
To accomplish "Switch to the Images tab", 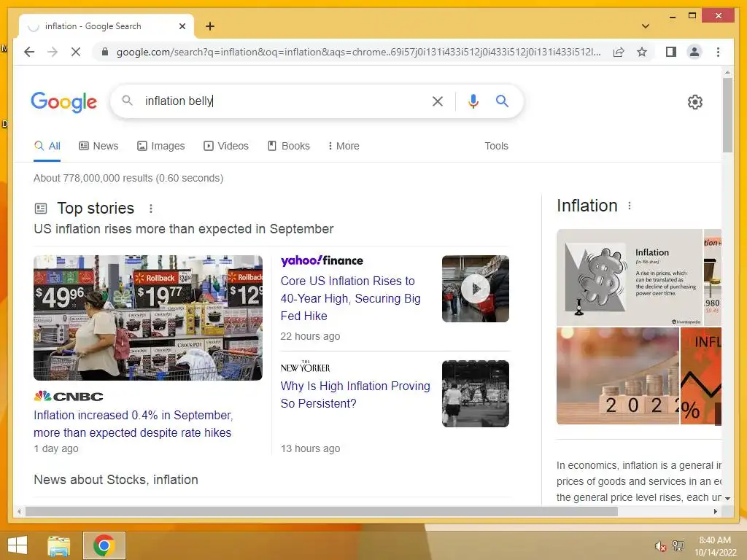I will pyautogui.click(x=161, y=146).
